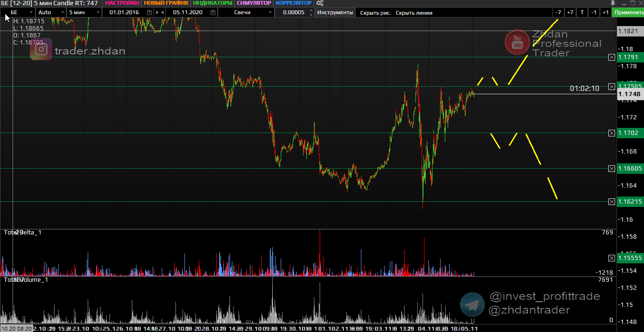Toggle the 1.1702 level line checkbox
The width and height of the screenshot is (644, 332).
(x=611, y=133)
